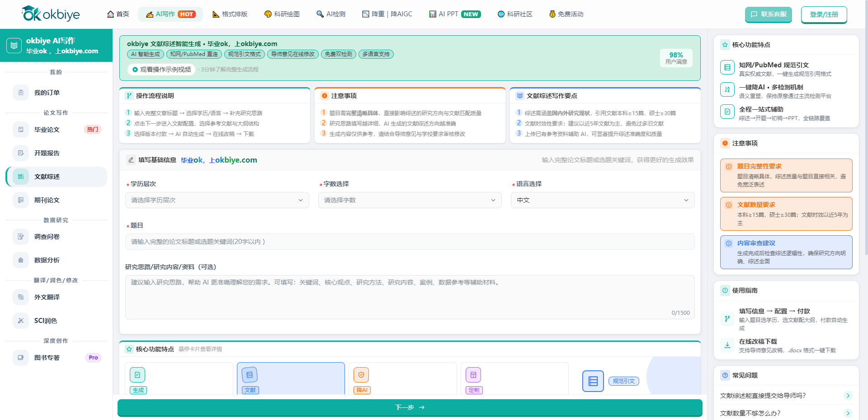Click the Pro badge beside 图书专著
The width and height of the screenshot is (868, 420).
[x=93, y=358]
